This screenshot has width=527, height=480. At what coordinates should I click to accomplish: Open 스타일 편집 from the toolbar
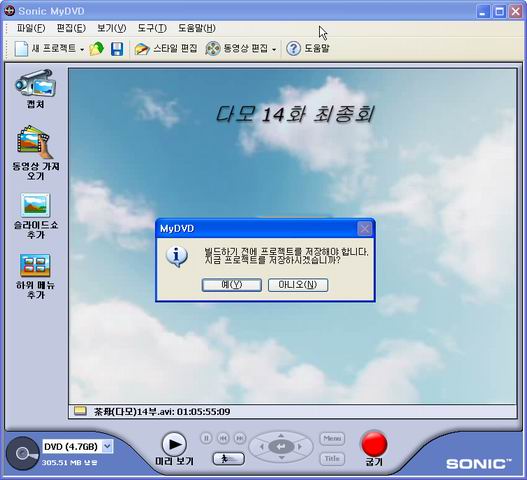[x=166, y=49]
